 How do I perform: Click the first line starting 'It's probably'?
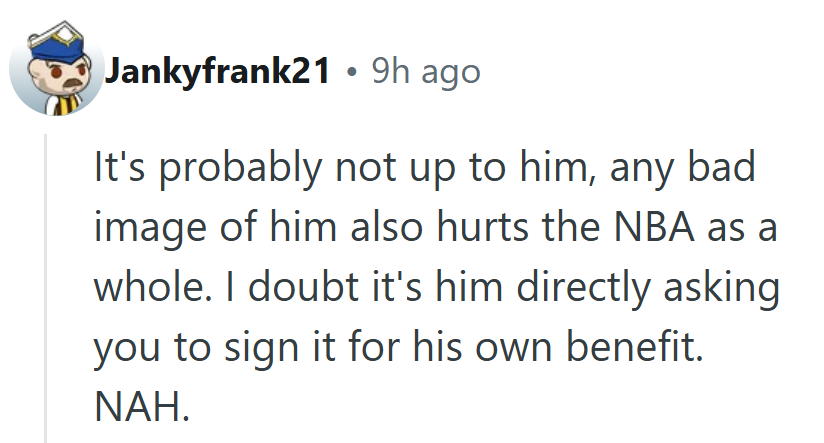424,168
